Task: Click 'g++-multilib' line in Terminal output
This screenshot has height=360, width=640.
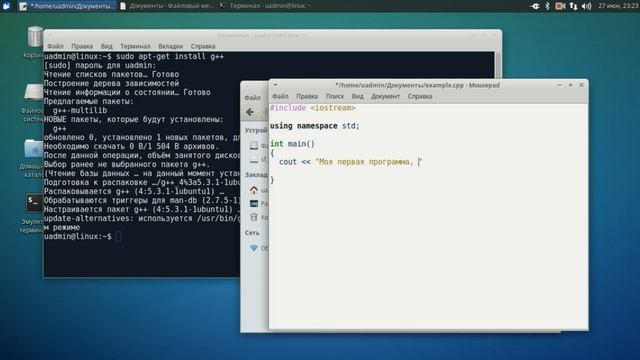Action: (80, 110)
